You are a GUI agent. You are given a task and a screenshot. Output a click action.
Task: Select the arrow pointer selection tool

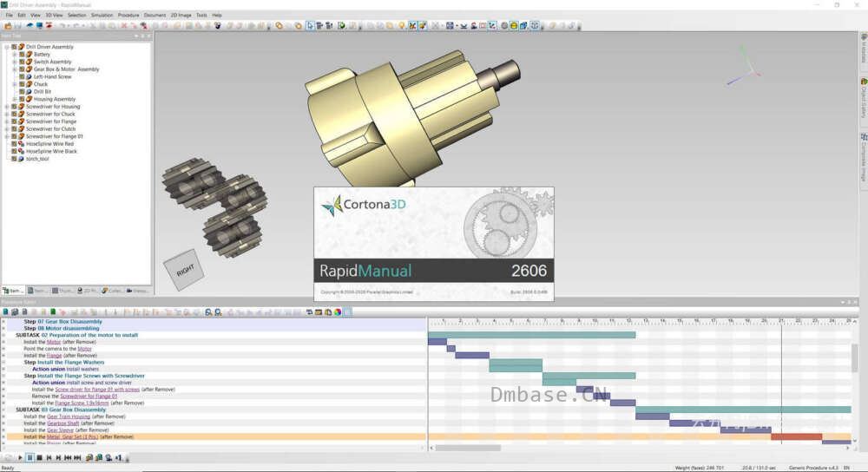[x=310, y=25]
